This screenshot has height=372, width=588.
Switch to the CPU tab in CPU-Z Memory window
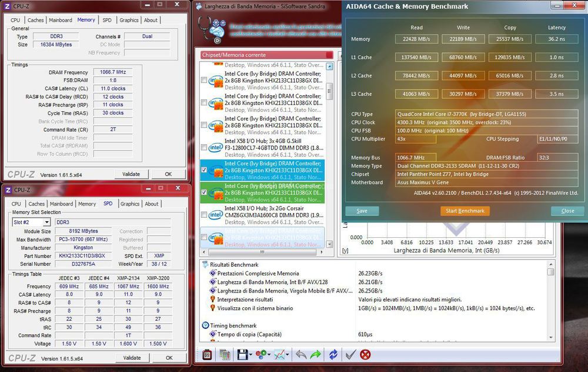coord(15,20)
